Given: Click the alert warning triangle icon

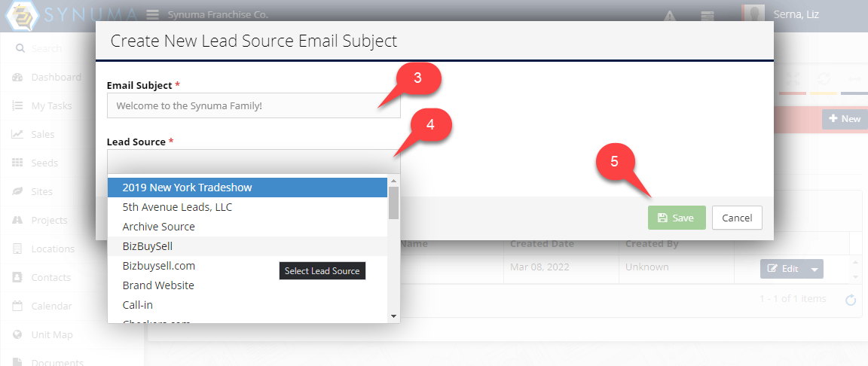Looking at the screenshot, I should pos(670,16).
